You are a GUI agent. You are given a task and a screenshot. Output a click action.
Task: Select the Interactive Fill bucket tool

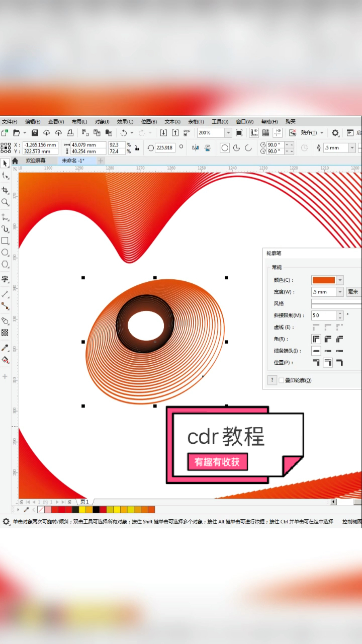5,360
